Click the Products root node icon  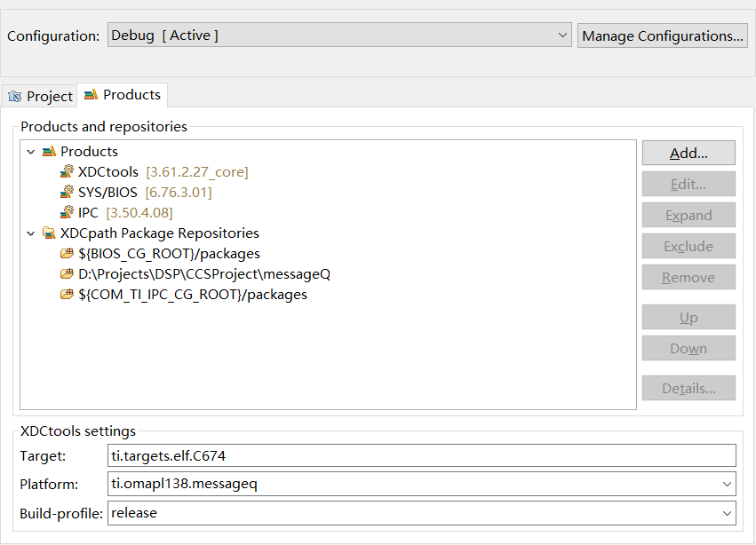[50, 152]
